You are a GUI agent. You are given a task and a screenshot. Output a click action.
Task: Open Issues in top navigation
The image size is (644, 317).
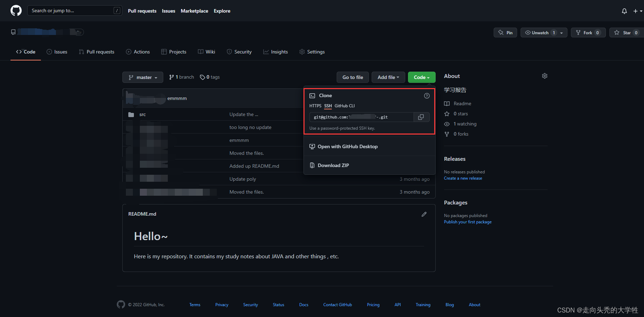pyautogui.click(x=169, y=11)
